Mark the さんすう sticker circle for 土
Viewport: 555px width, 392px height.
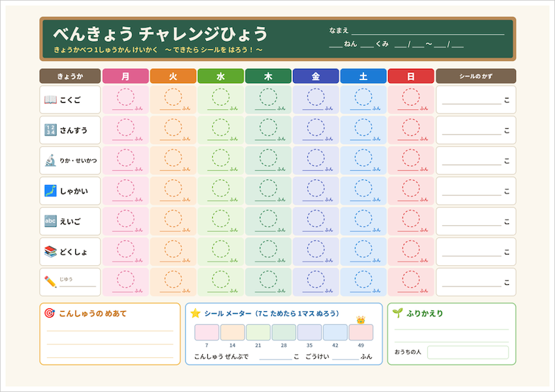(363, 128)
